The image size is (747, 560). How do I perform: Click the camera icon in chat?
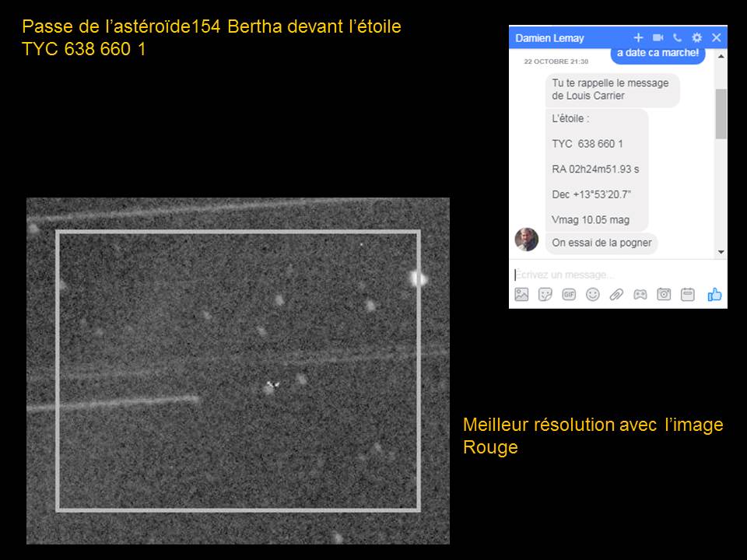coord(664,294)
